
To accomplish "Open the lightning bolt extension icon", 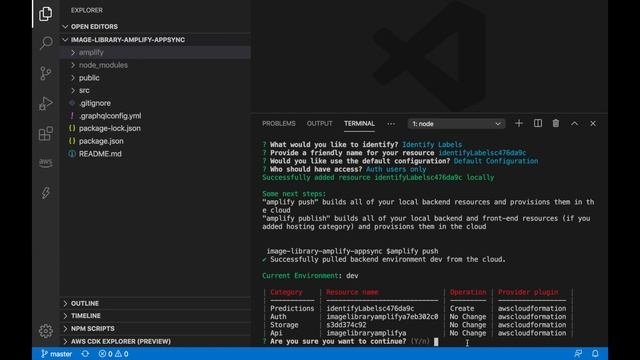I will pyautogui.click(x=45, y=193).
